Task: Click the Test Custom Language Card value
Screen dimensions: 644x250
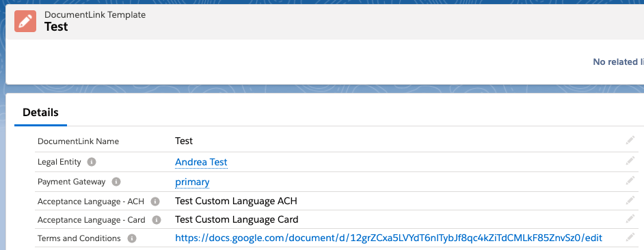Action: tap(237, 220)
